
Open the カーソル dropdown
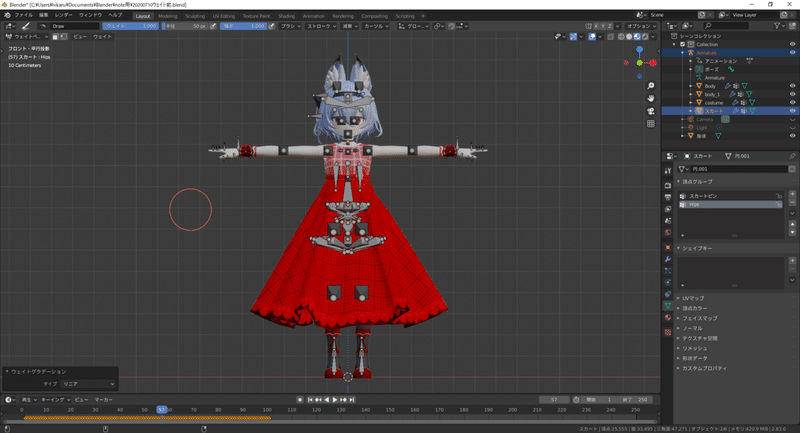[x=376, y=26]
